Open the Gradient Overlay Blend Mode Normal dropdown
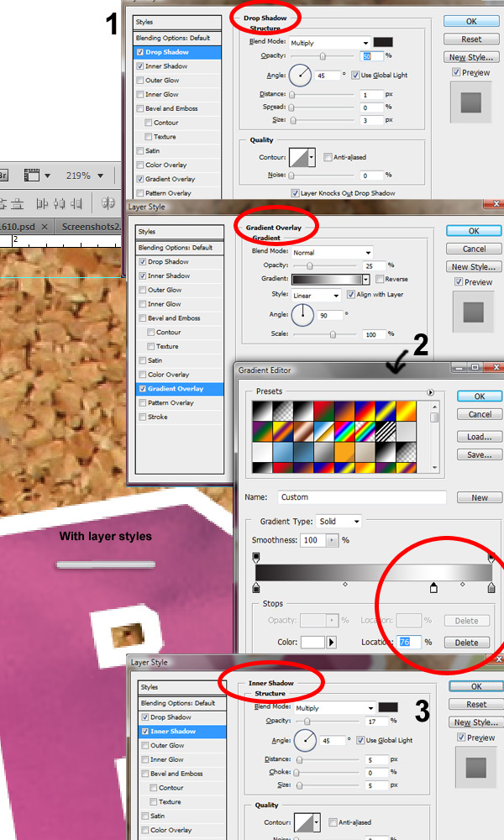 [x=332, y=252]
